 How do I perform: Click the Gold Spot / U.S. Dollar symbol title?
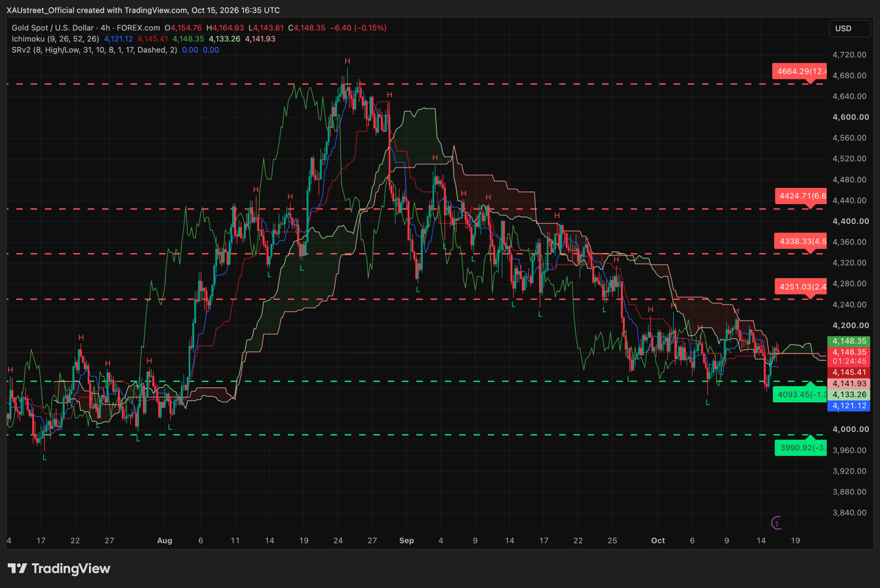pos(53,28)
